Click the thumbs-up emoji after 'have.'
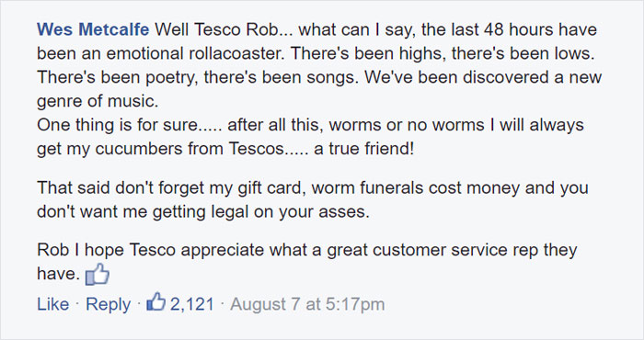 pyautogui.click(x=98, y=275)
